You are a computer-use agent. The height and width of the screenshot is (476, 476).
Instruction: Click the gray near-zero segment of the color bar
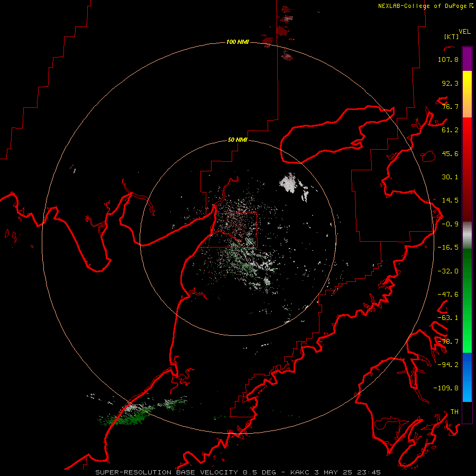point(467,235)
